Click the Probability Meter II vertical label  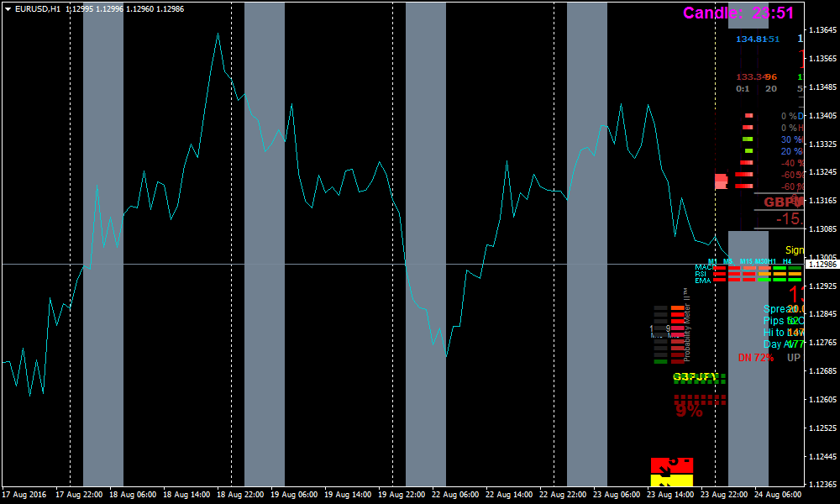click(x=685, y=319)
